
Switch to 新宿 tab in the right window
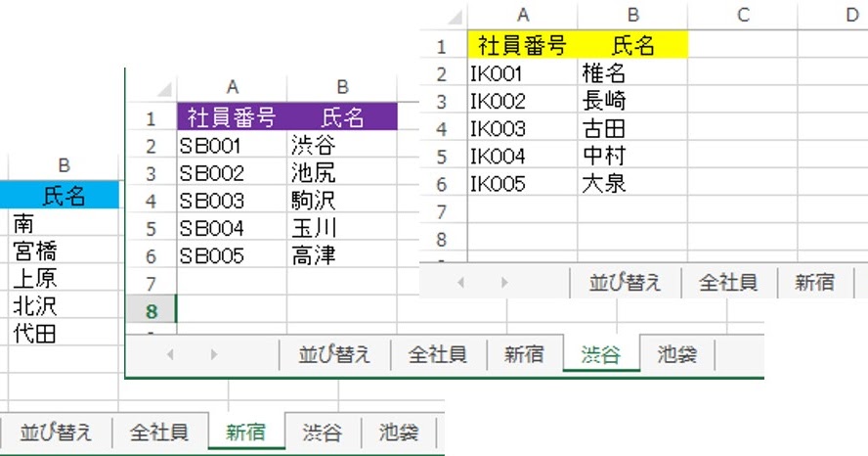(815, 282)
